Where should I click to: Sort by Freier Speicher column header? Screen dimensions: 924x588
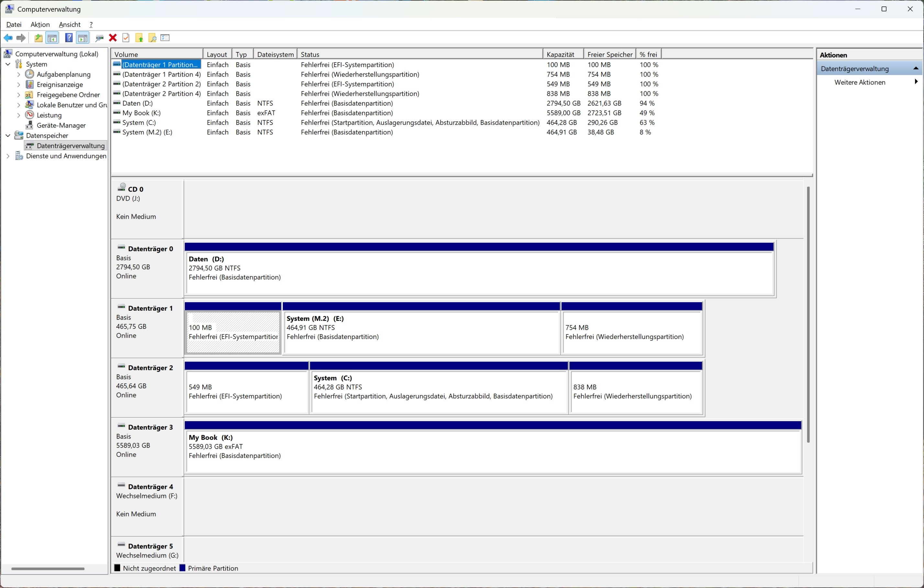(609, 54)
